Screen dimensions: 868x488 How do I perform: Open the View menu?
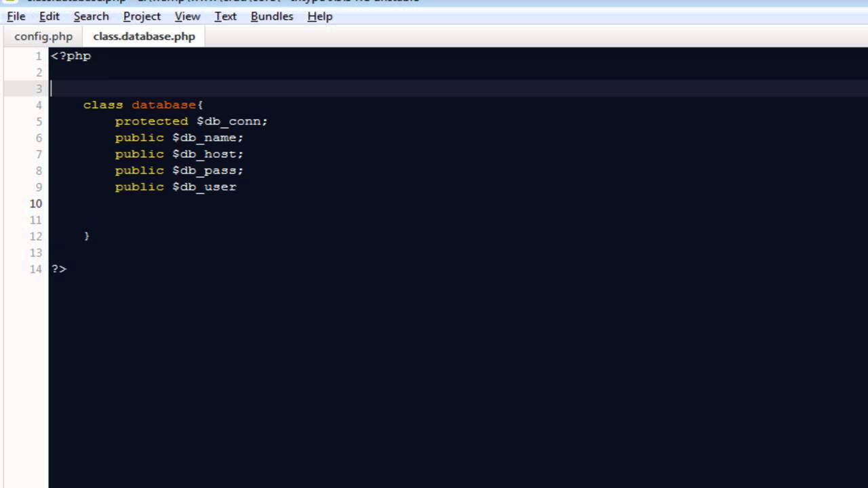[187, 16]
